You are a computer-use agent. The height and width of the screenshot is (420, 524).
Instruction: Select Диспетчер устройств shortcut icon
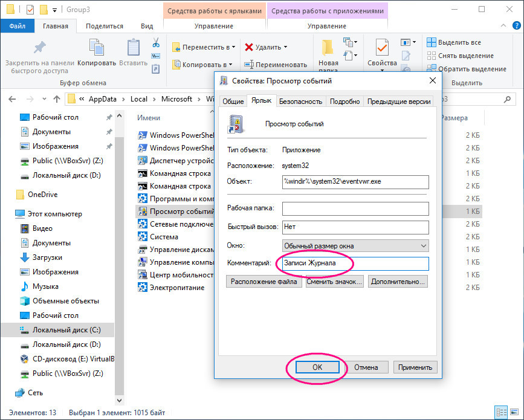(x=143, y=161)
